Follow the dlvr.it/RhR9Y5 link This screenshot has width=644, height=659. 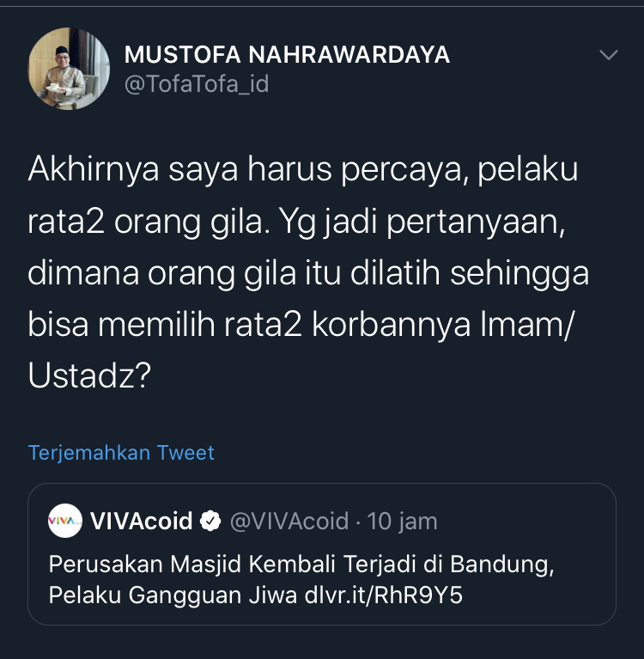pyautogui.click(x=383, y=595)
